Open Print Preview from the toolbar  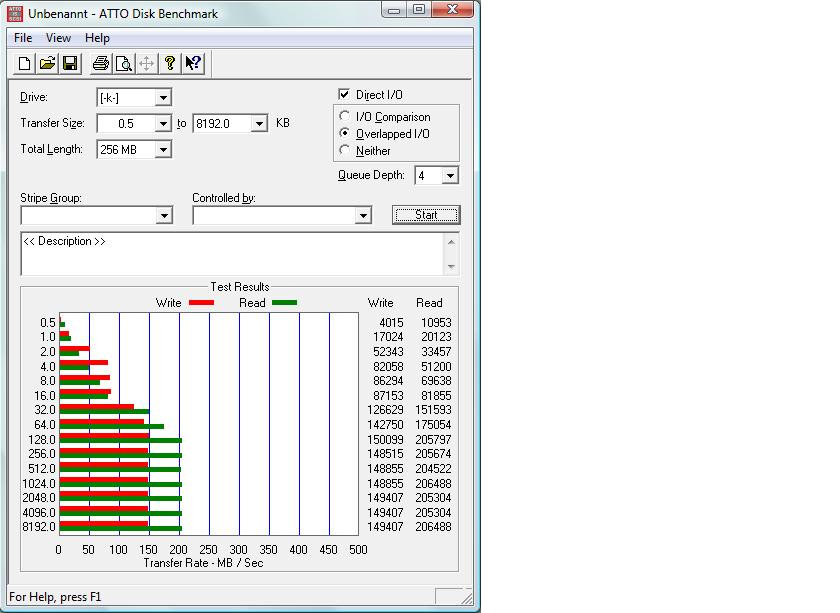point(124,64)
